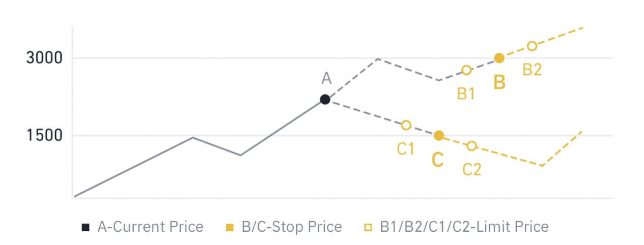The image size is (644, 245).
Task: Click the black square legend icon
Action: tap(86, 226)
